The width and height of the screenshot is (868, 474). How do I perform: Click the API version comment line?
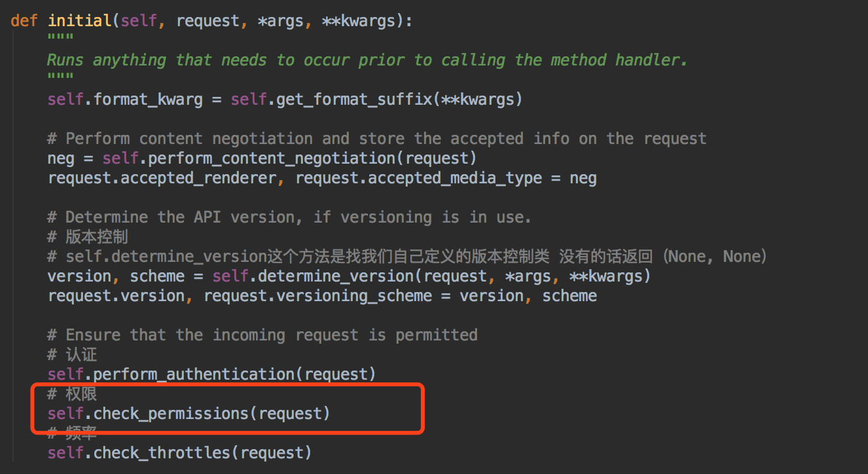(x=289, y=217)
